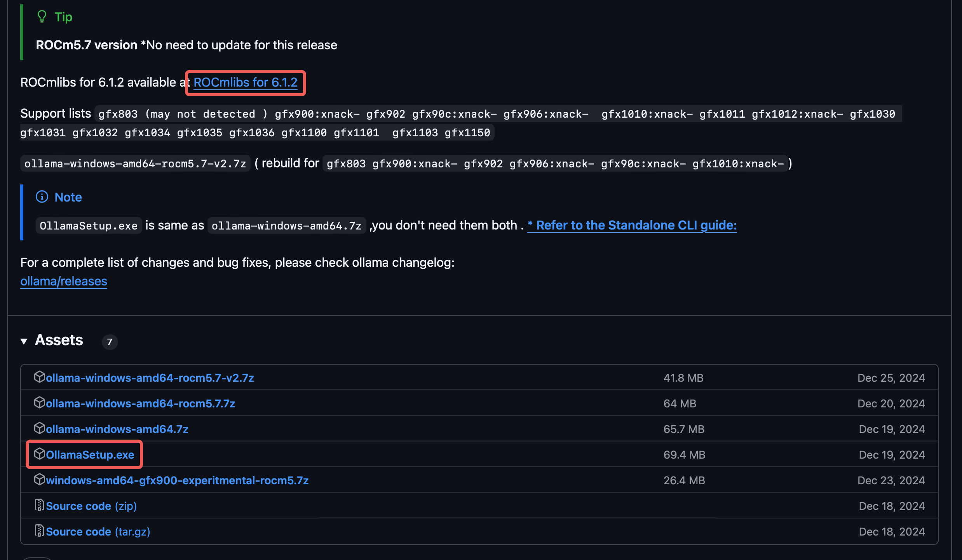
Task: Download ollama-windows-amd64.7z archive
Action: (x=117, y=429)
